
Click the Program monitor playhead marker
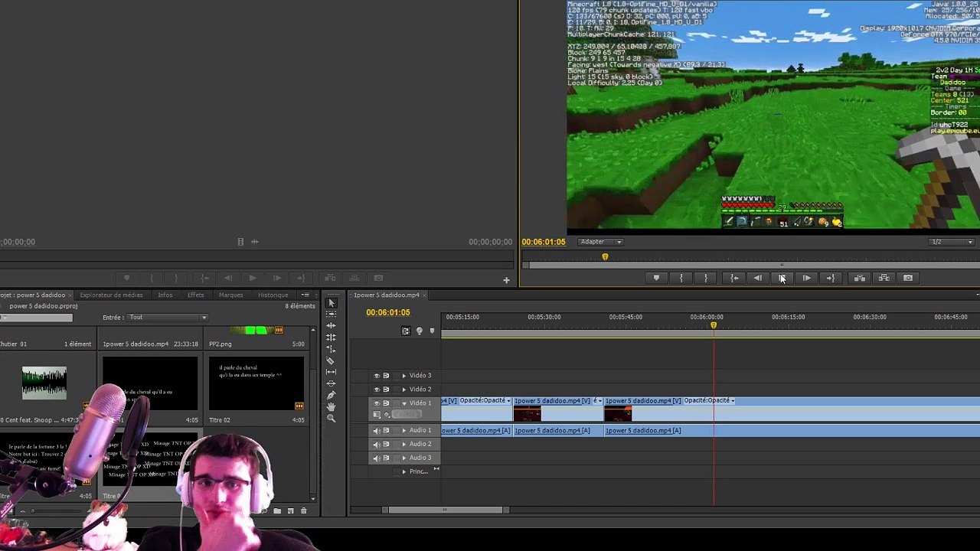(x=605, y=258)
